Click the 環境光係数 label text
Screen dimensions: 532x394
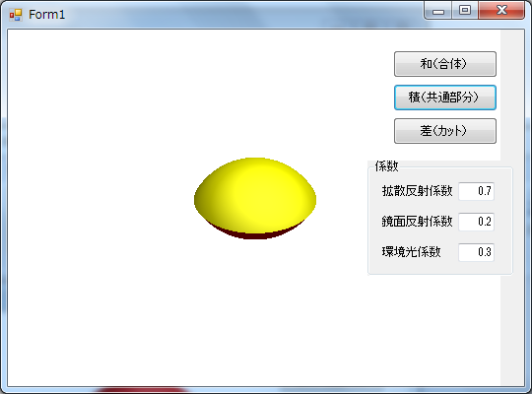[411, 252]
